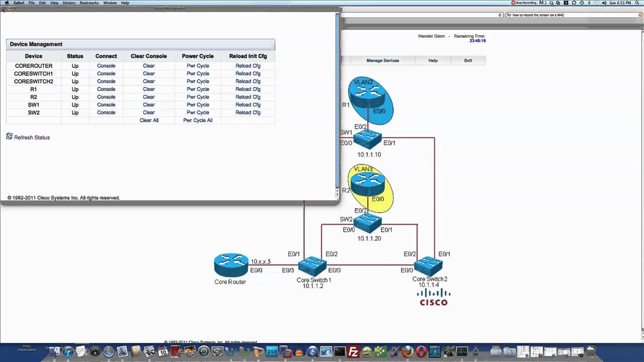644x362 pixels.
Task: Click the Refresh Status link text
Action: (x=32, y=137)
